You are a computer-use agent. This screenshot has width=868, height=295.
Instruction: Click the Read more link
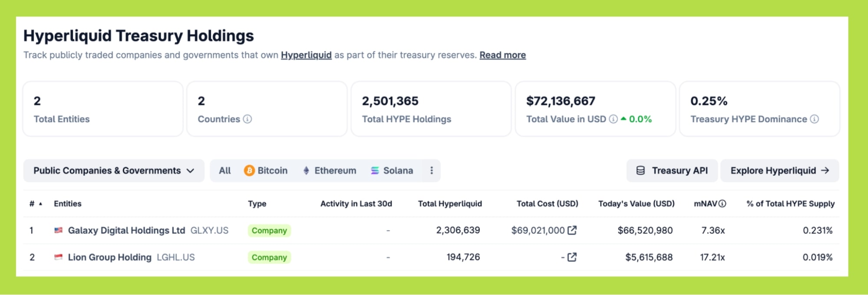pos(502,55)
